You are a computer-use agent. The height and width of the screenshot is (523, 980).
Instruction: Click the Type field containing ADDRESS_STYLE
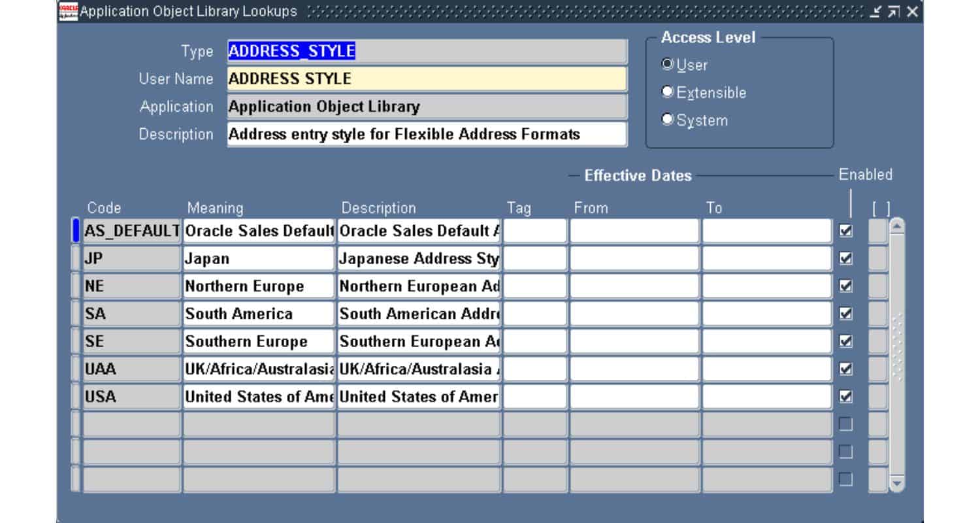(x=427, y=51)
